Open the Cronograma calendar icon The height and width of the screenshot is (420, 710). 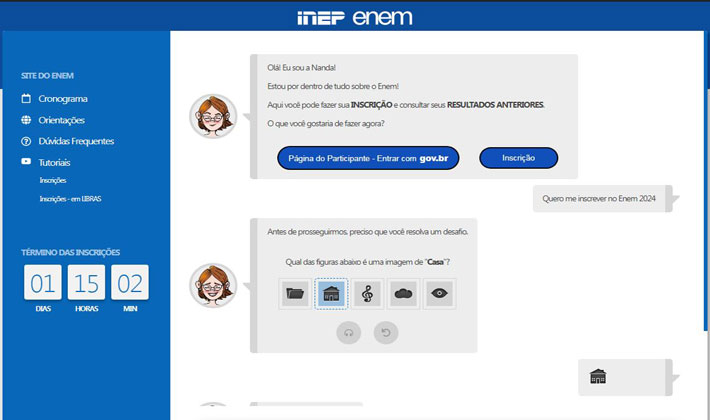coord(26,99)
